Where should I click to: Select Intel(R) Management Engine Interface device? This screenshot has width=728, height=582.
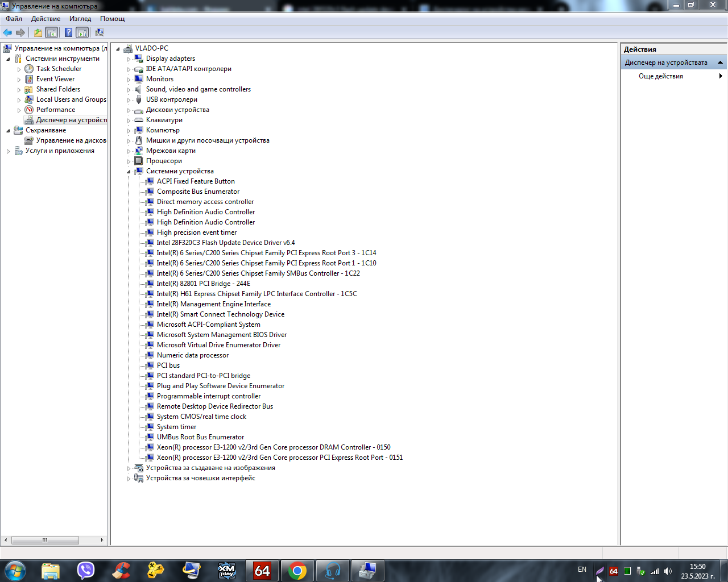[213, 304]
